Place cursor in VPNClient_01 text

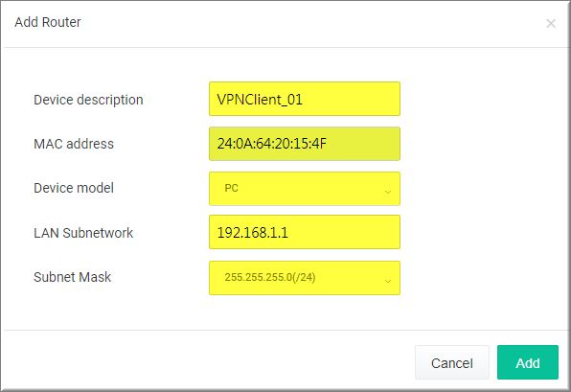pos(260,100)
